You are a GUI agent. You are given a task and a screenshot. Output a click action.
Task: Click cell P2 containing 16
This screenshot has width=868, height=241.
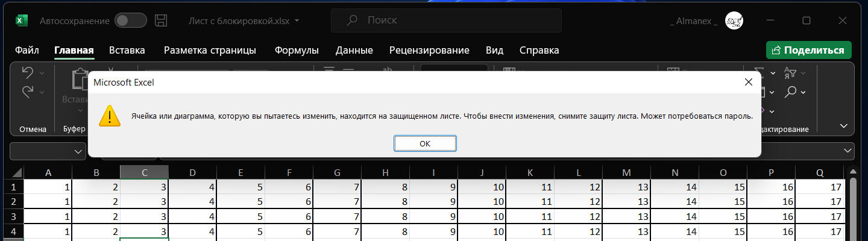(772, 201)
